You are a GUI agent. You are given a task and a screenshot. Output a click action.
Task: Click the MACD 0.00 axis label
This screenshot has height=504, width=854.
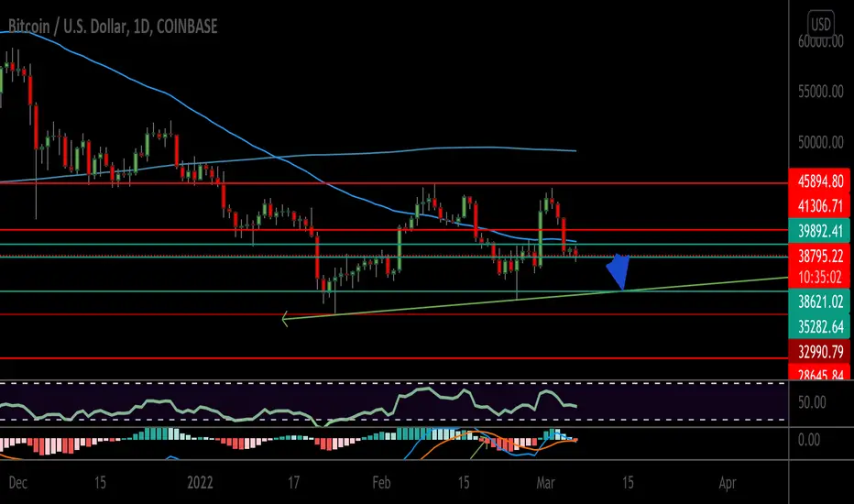[808, 440]
